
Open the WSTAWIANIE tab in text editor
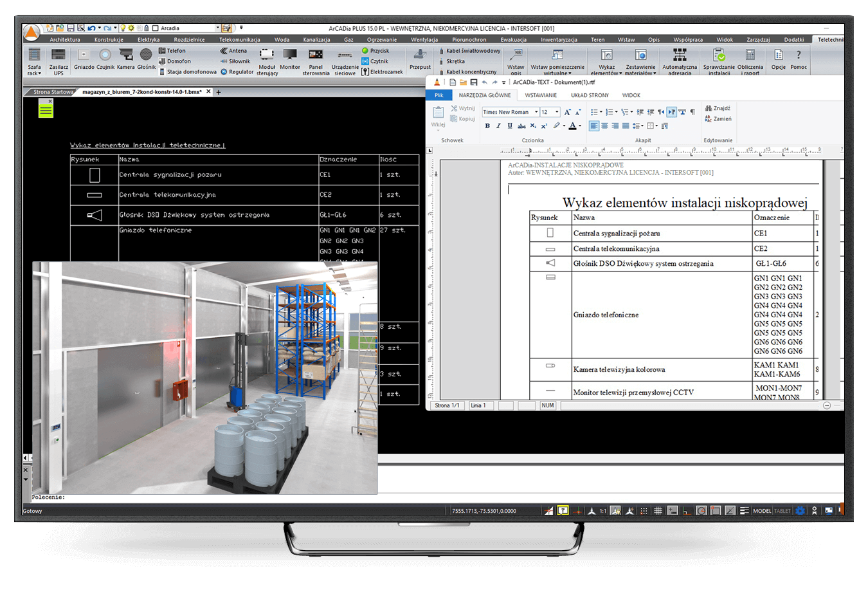pyautogui.click(x=541, y=95)
